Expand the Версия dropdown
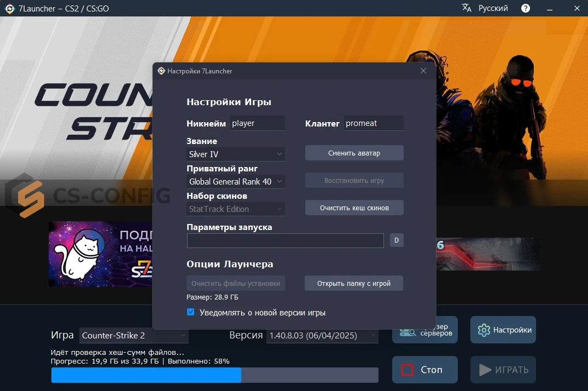 322,335
